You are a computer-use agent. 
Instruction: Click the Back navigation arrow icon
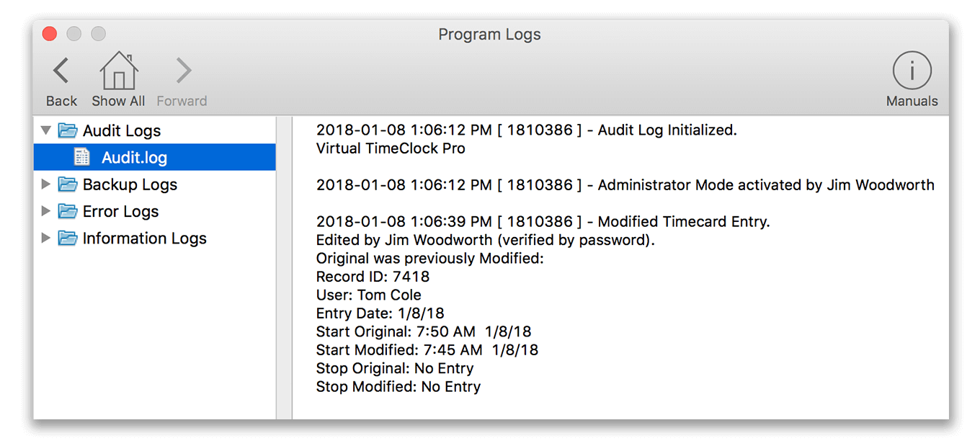[61, 71]
